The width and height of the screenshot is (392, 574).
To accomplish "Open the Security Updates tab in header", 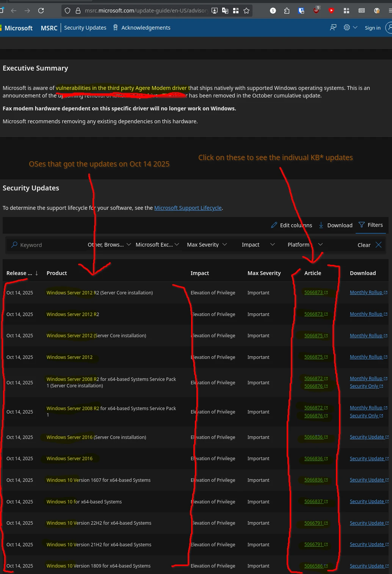I will [85, 28].
